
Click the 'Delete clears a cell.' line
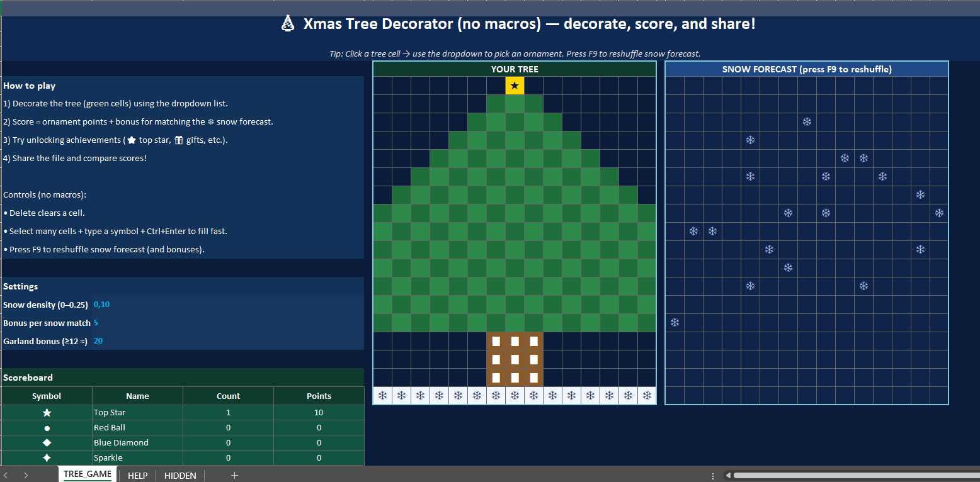[x=44, y=213]
